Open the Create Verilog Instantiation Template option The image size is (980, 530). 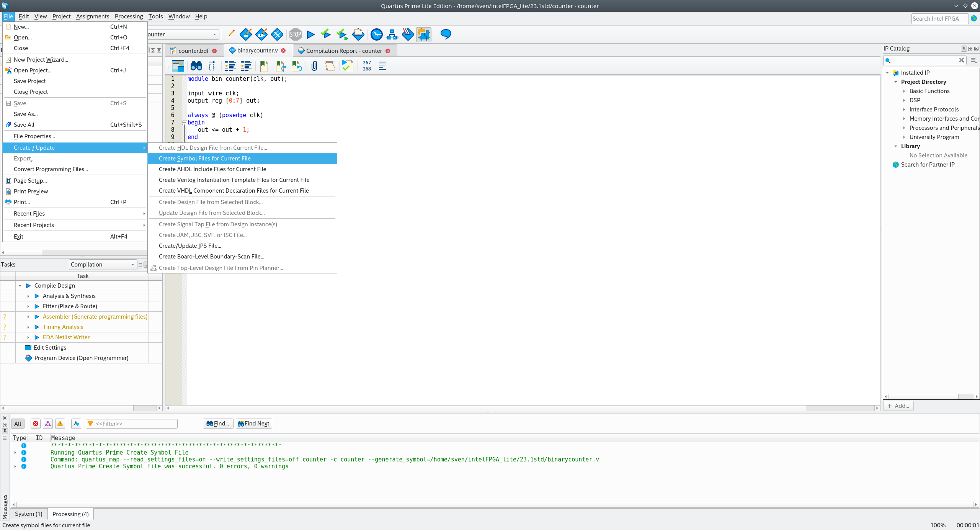coord(234,180)
